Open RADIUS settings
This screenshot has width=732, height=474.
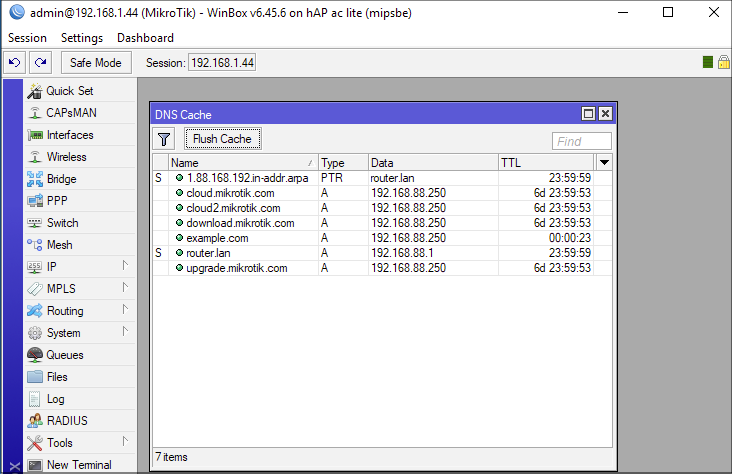(79, 421)
